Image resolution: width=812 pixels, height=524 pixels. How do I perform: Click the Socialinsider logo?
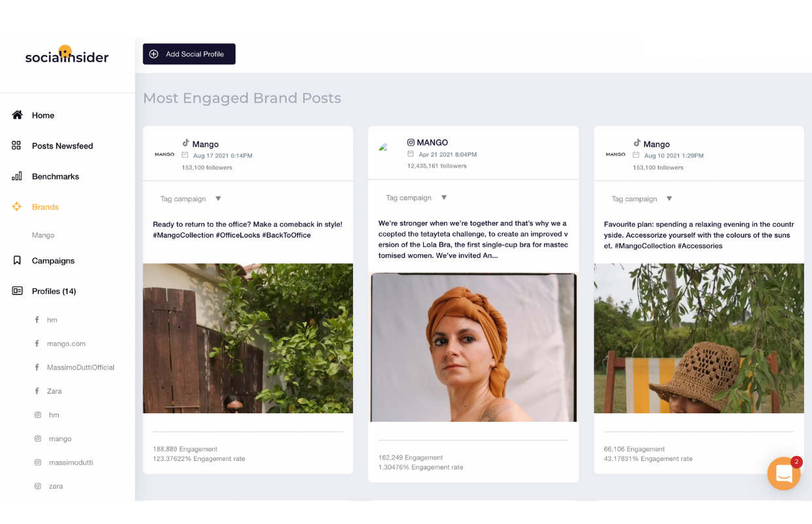click(x=67, y=55)
